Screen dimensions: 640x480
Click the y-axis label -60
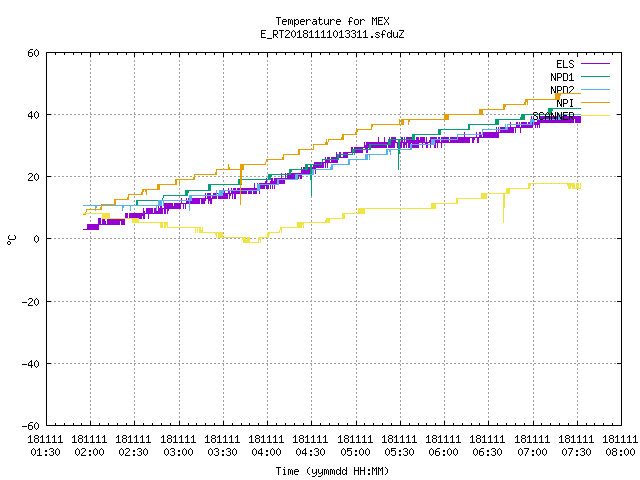(x=31, y=426)
